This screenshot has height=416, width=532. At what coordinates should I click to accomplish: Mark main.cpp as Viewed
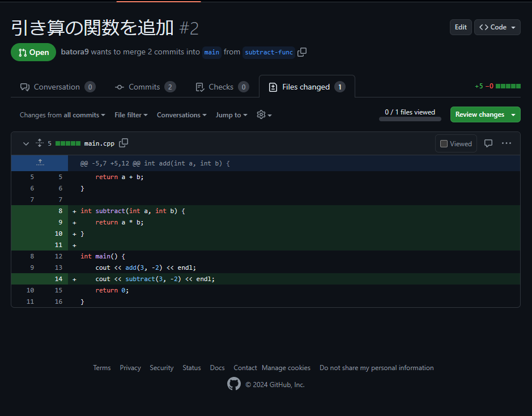(456, 143)
